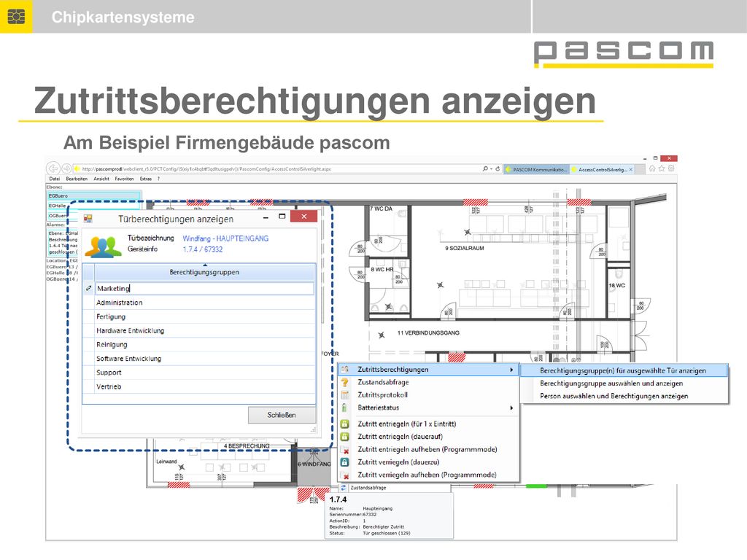Select the Software Entwicklung group row
This screenshot has width=747, height=560.
[199, 359]
